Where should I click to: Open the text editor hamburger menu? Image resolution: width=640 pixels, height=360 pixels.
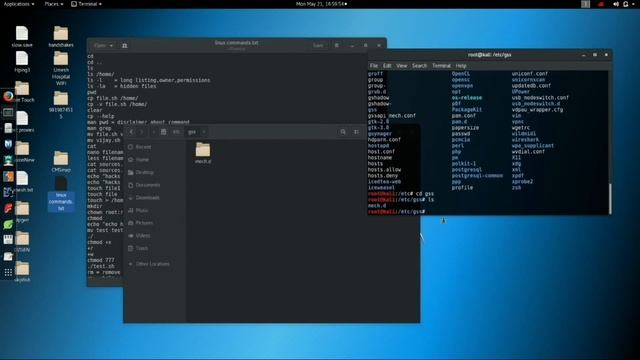point(337,45)
